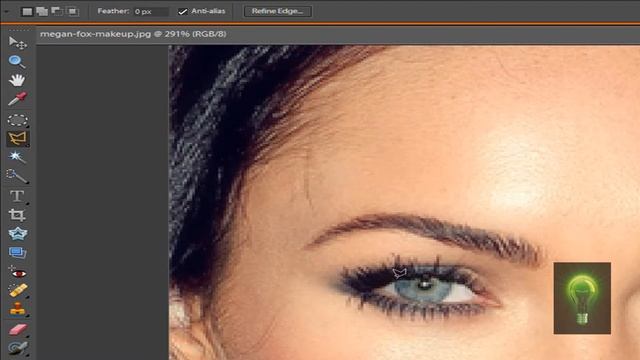The width and height of the screenshot is (640, 360).
Task: Select the Eyedropper tool
Action: 17,99
